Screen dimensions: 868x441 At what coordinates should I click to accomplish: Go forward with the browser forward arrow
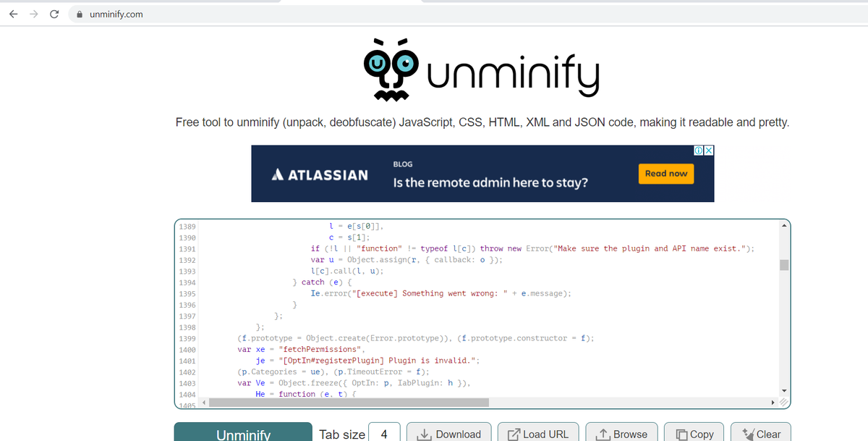coord(34,14)
